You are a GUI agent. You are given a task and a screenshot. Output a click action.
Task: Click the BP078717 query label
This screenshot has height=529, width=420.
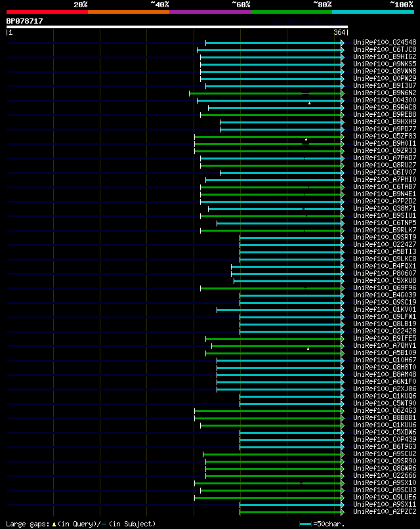click(25, 21)
